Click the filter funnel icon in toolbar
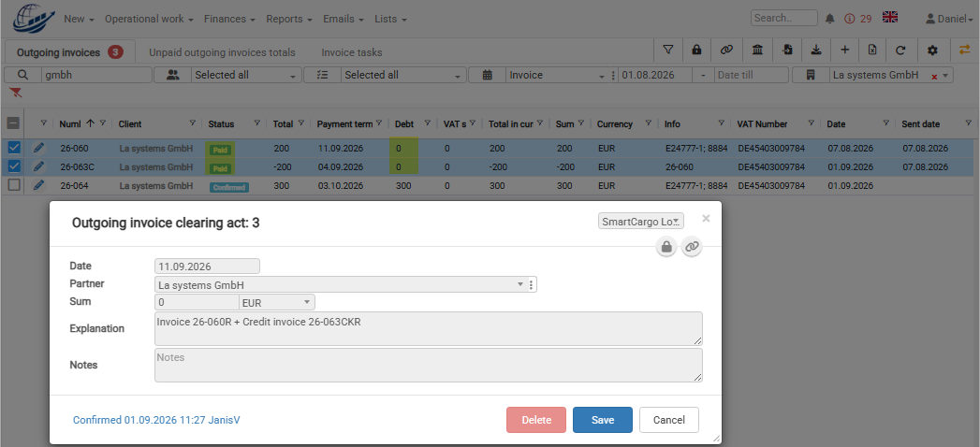Viewport: 980px width, 447px height. click(668, 50)
